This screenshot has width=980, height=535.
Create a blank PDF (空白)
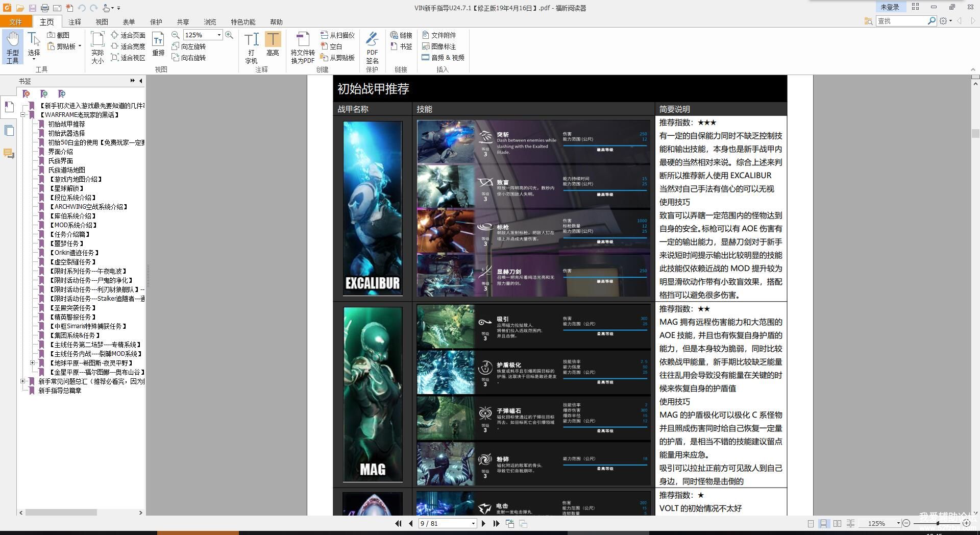point(331,46)
